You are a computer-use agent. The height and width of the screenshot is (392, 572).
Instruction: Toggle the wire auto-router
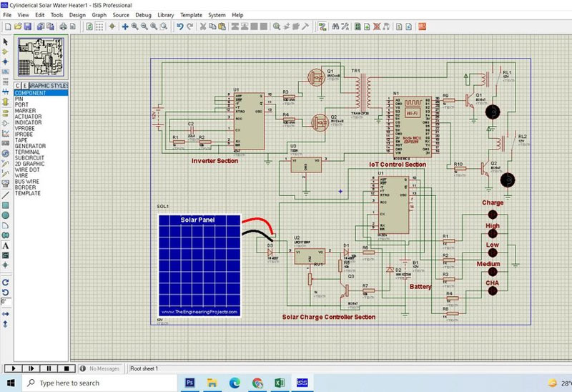click(x=322, y=26)
